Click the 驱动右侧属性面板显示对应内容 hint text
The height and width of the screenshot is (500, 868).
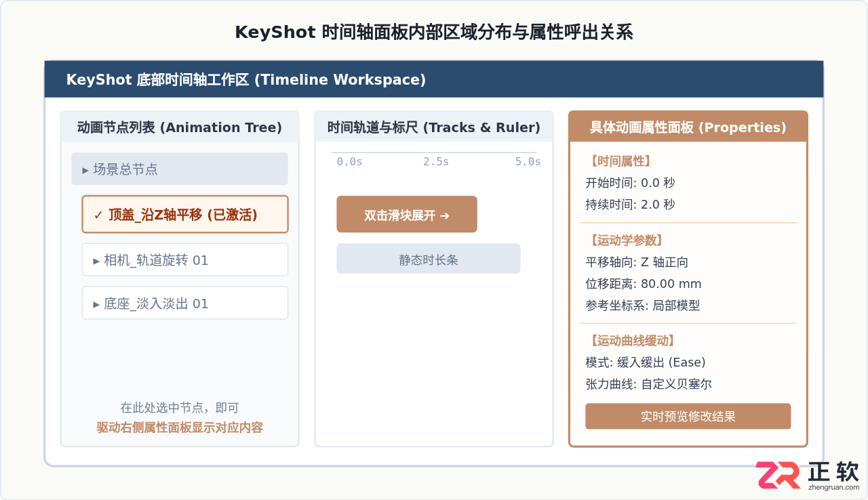(x=180, y=428)
